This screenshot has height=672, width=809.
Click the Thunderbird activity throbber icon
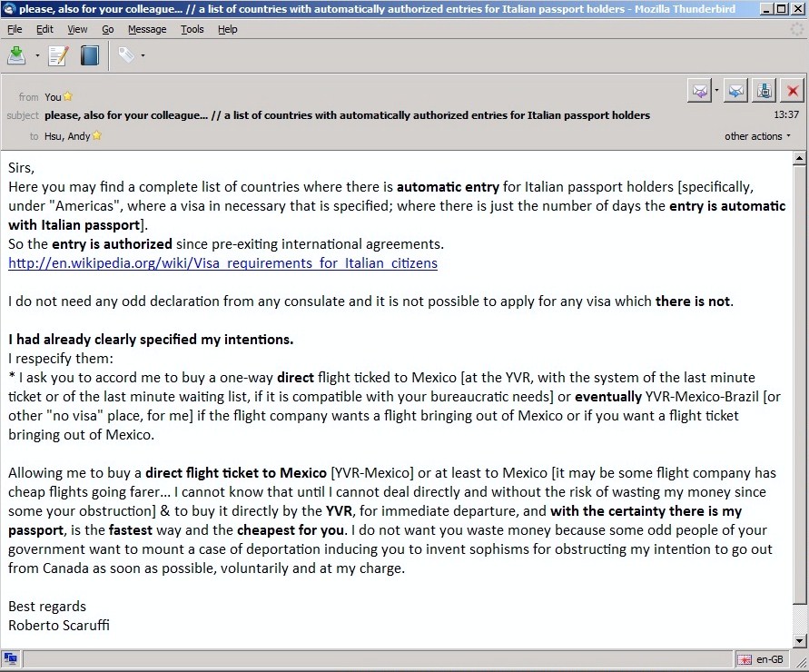(796, 29)
